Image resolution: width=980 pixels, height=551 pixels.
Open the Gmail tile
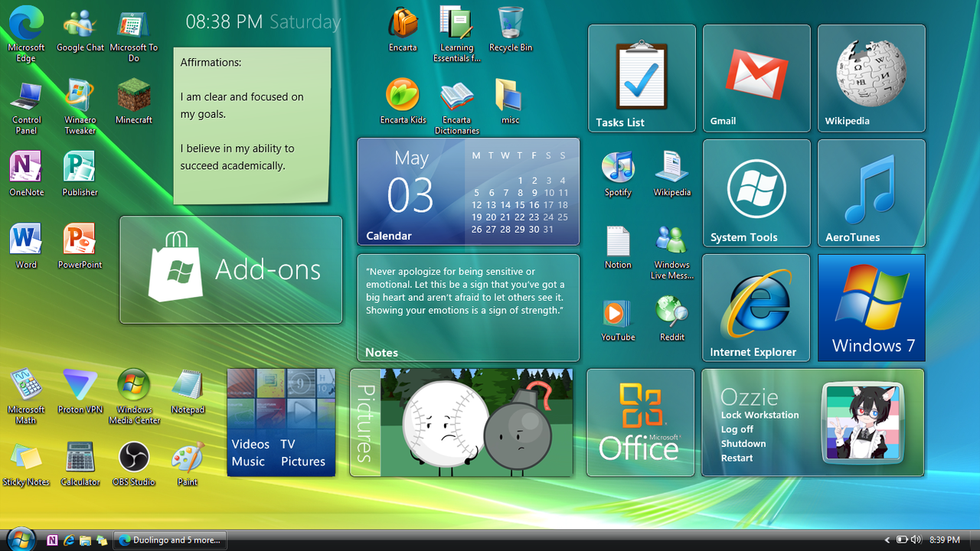coord(756,78)
